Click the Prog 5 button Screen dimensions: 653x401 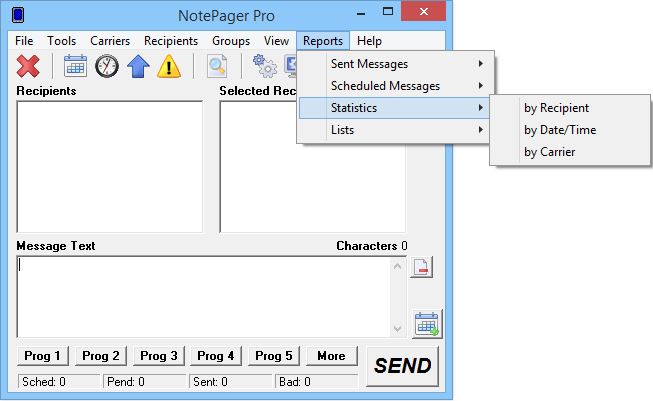274,356
